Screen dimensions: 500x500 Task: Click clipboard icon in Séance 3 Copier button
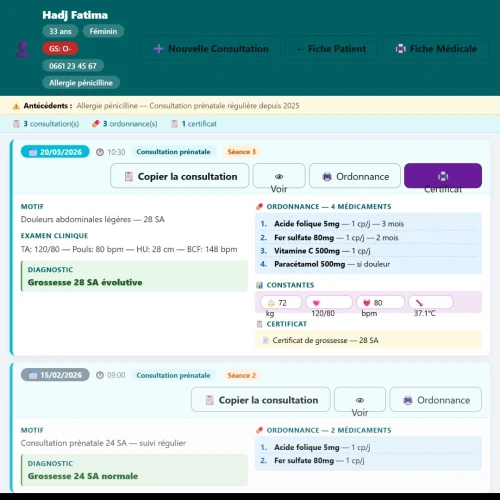tap(129, 176)
